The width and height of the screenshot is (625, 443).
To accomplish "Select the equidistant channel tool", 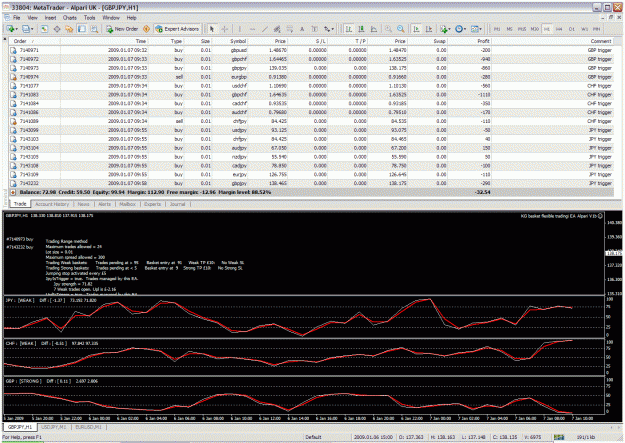I will [x=277, y=29].
